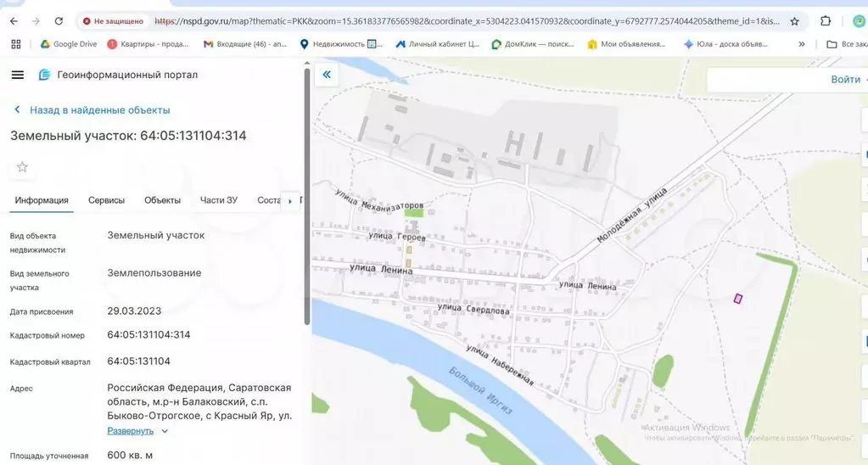Click the browser forward arrow
The image size is (868, 465).
pos(36,21)
